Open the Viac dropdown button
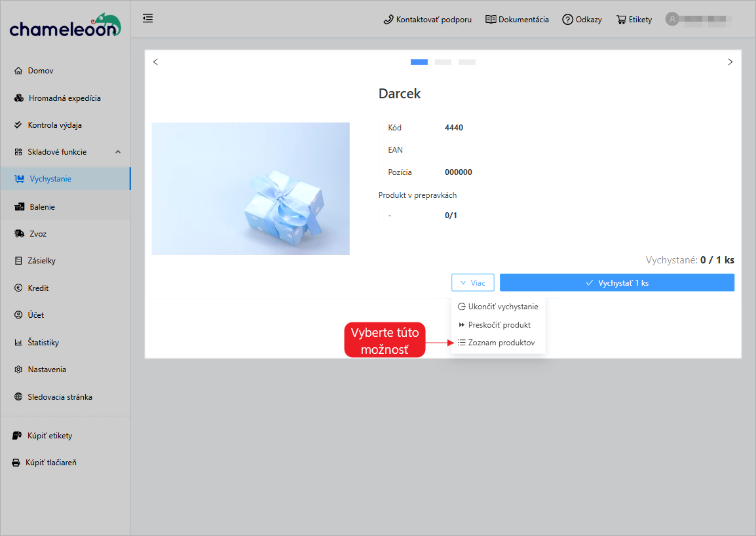756x536 pixels. tap(472, 282)
